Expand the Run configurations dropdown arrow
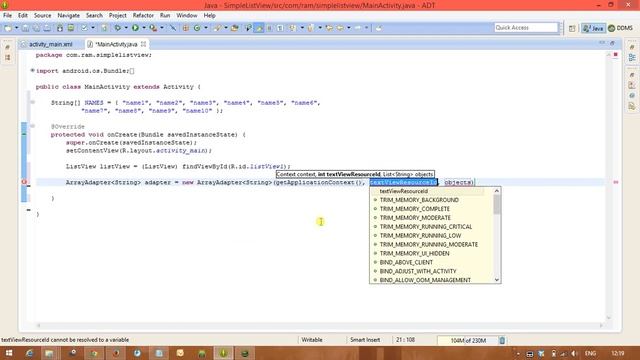 (144, 28)
